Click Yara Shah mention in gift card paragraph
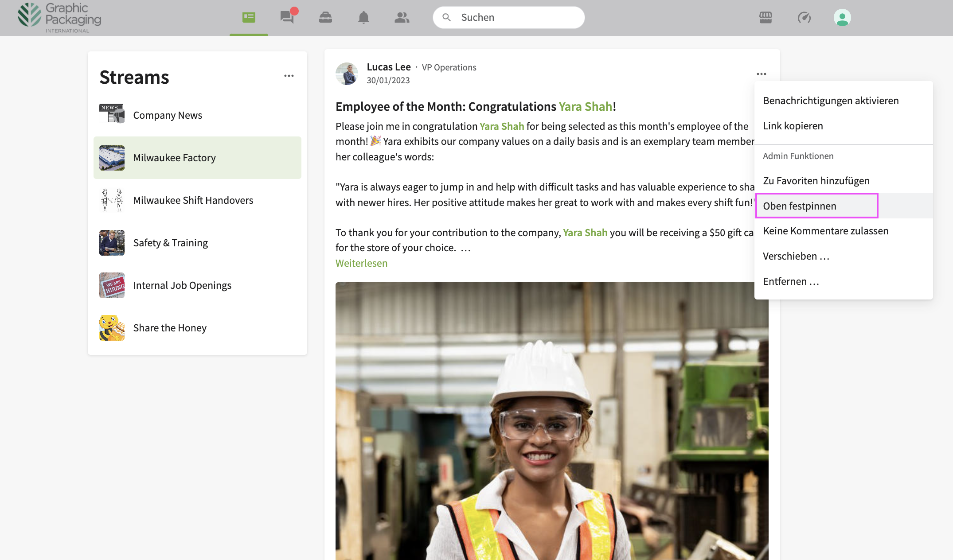The height and width of the screenshot is (560, 953). click(x=585, y=233)
